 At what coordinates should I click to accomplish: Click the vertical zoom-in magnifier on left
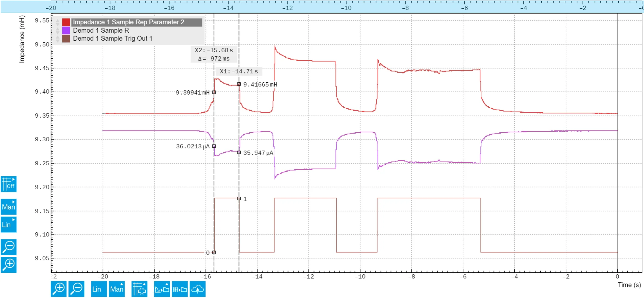click(9, 265)
